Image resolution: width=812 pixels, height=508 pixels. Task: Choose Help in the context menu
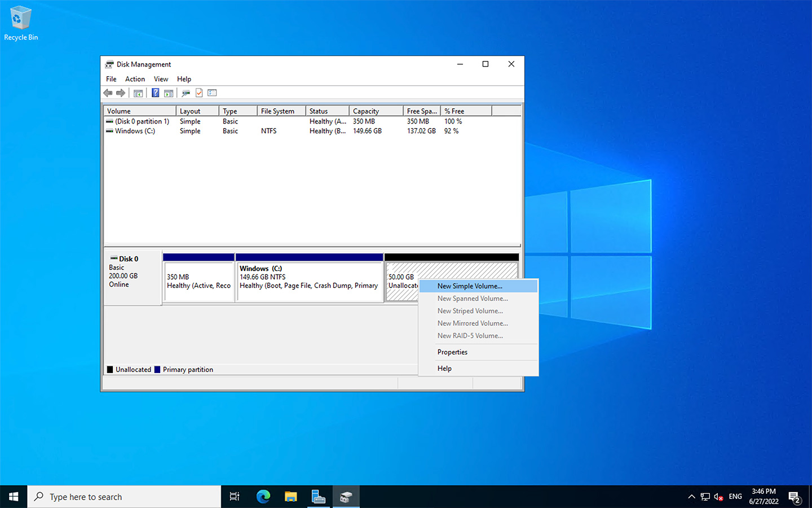(x=478, y=369)
